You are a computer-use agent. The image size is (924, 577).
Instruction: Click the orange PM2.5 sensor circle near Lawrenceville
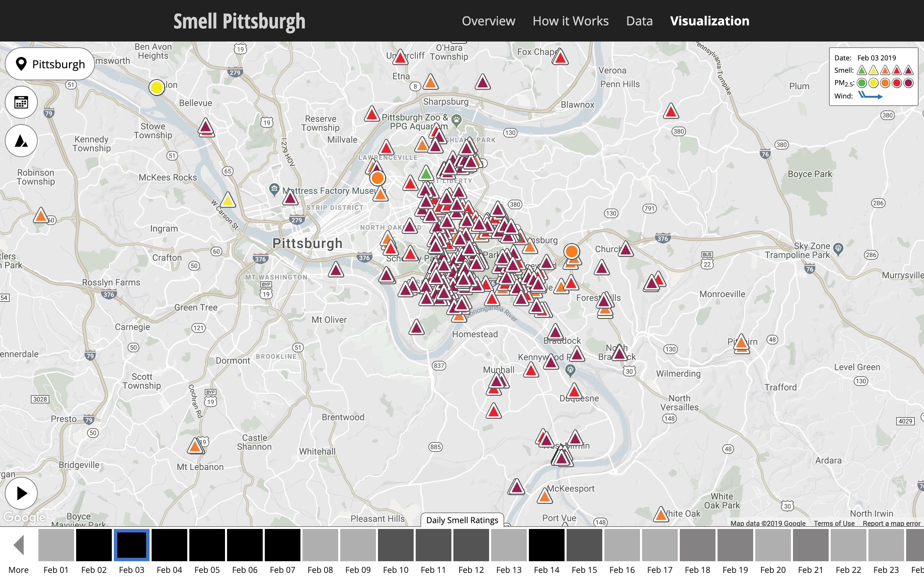click(377, 178)
